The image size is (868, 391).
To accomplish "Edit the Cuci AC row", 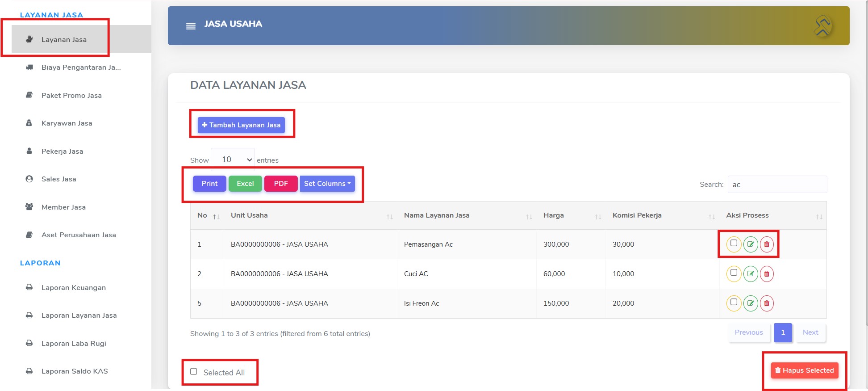I will click(751, 274).
